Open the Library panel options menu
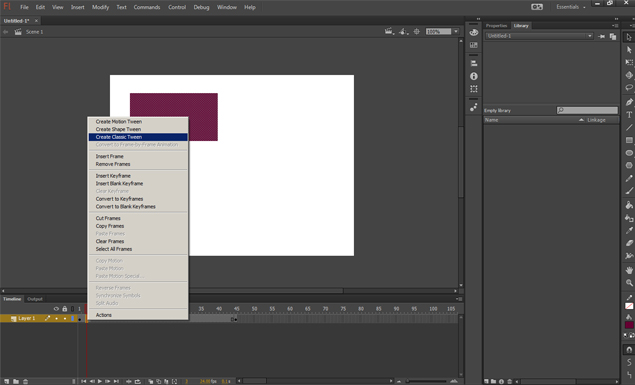 pos(615,26)
